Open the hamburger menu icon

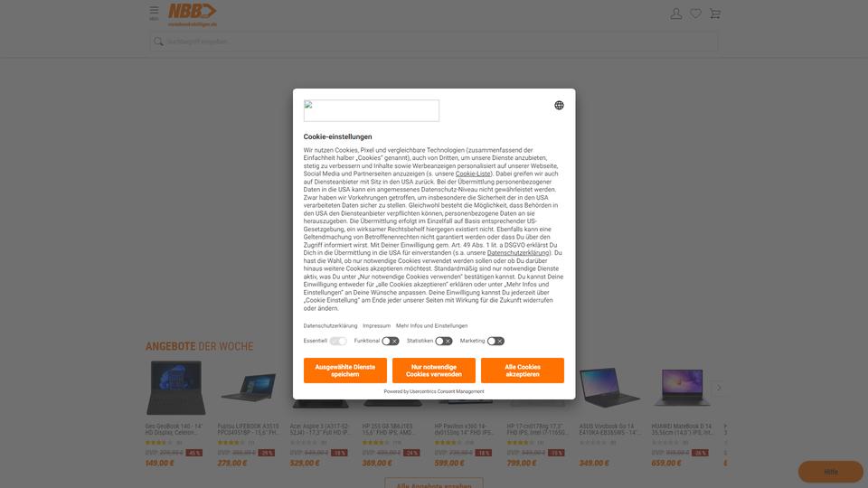point(154,13)
